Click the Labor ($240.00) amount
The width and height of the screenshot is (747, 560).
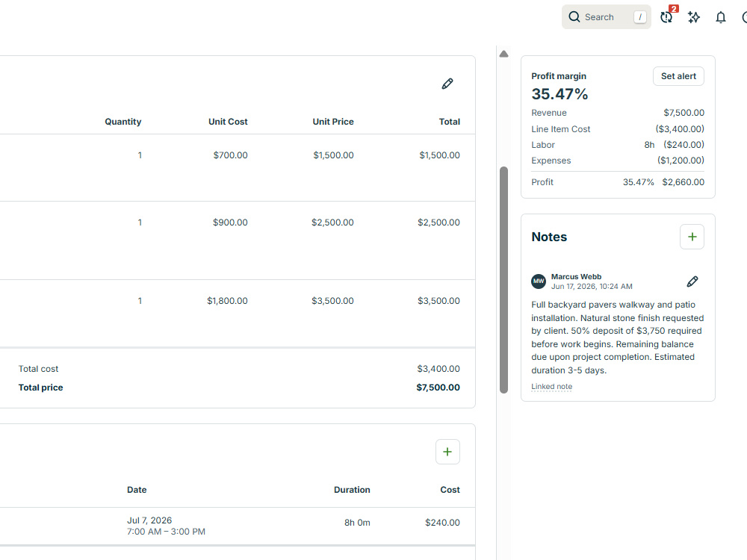[684, 145]
